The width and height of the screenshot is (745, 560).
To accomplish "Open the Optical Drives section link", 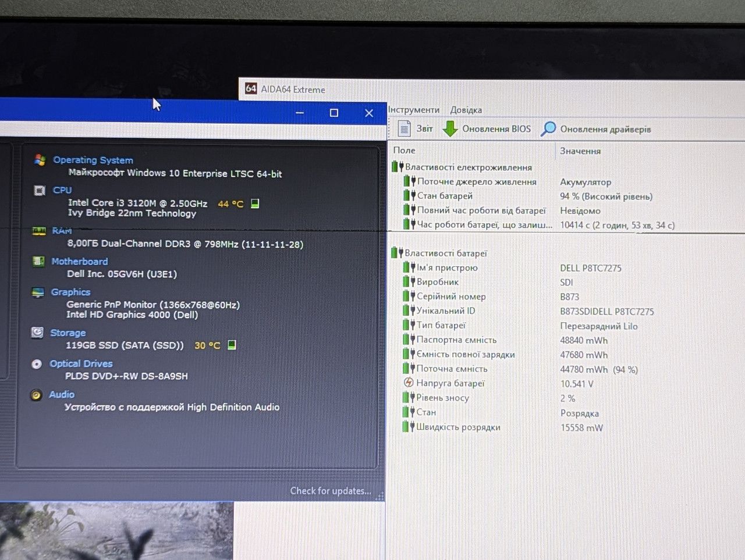I will 81,363.
